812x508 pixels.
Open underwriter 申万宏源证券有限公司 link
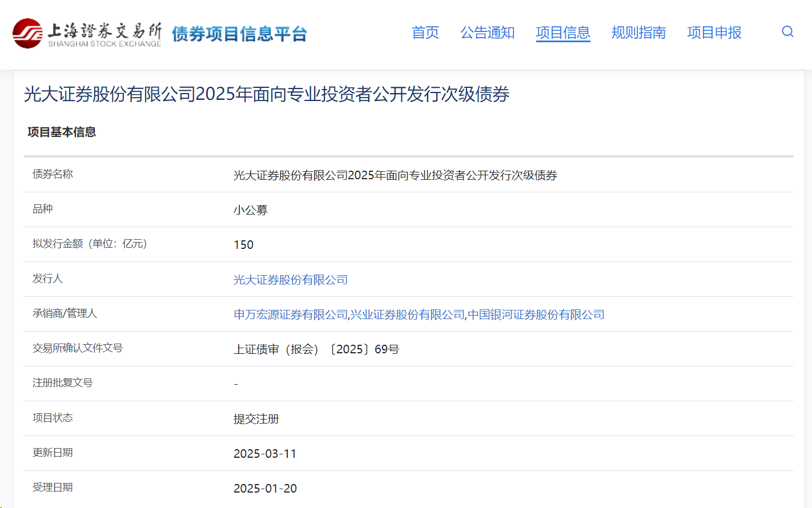(x=291, y=315)
